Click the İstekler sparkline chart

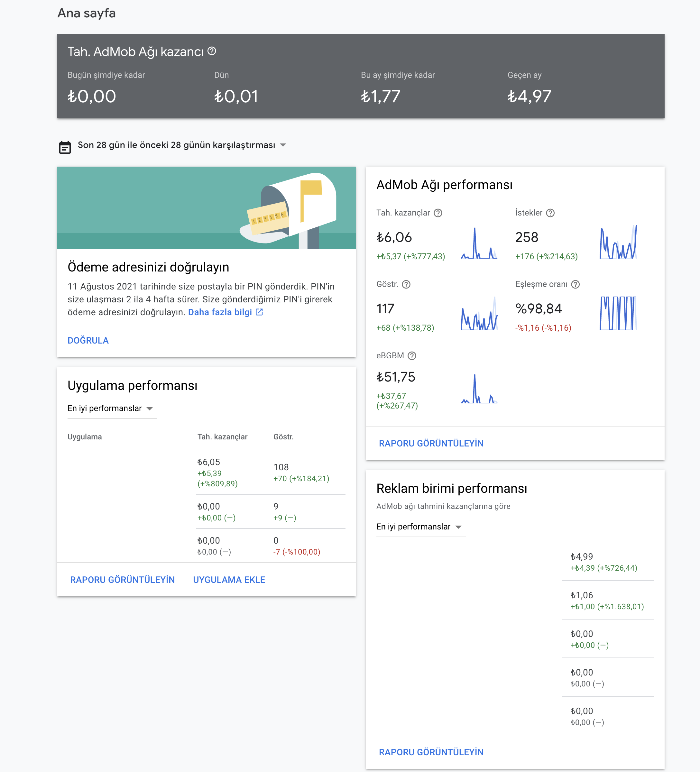coord(618,242)
